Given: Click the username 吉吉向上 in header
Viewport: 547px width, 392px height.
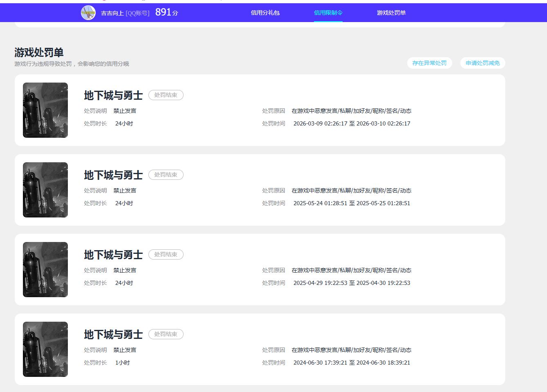Looking at the screenshot, I should 112,13.
